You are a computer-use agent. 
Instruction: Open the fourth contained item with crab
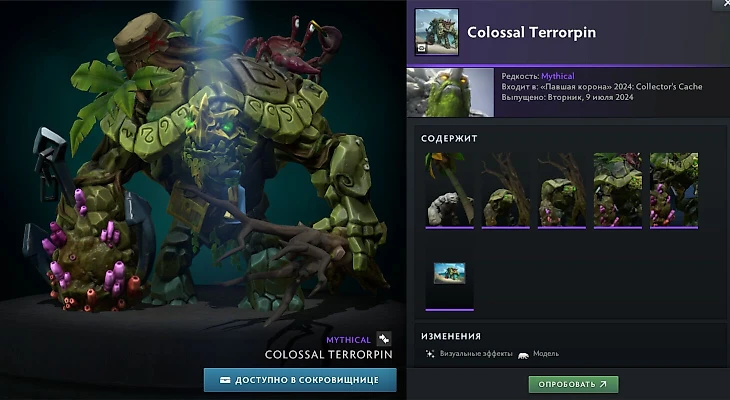pyautogui.click(x=618, y=191)
